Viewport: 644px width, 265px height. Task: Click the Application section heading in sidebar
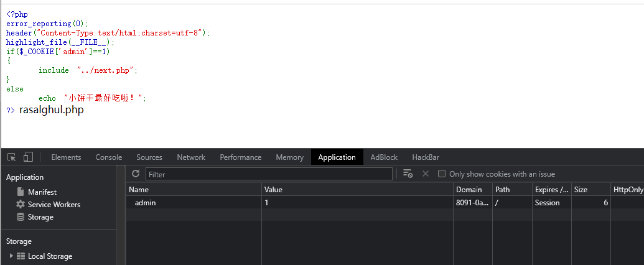[x=25, y=177]
